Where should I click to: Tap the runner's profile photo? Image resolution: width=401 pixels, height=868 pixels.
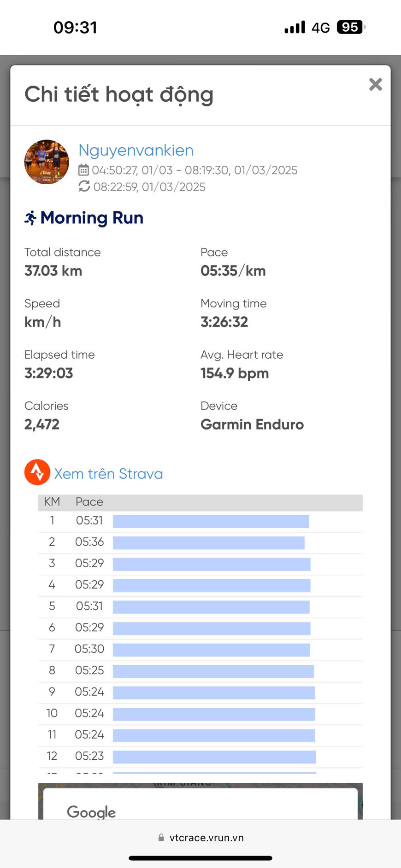point(47,162)
